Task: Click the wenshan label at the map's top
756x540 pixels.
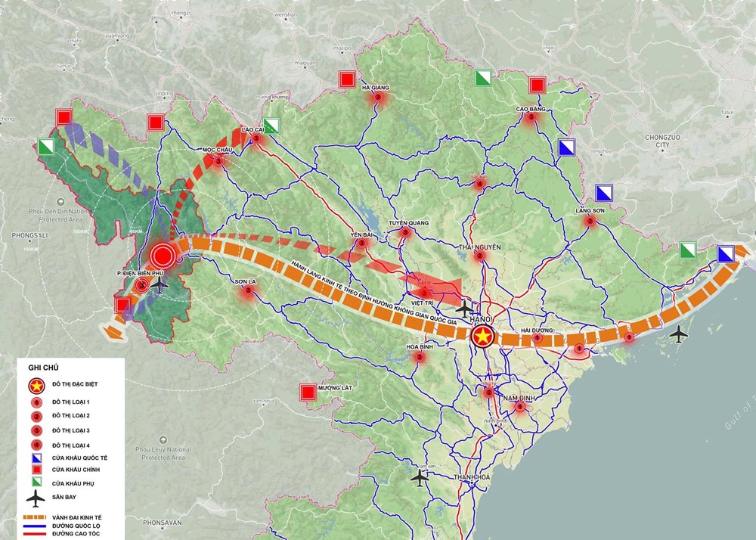Action: tap(286, 15)
